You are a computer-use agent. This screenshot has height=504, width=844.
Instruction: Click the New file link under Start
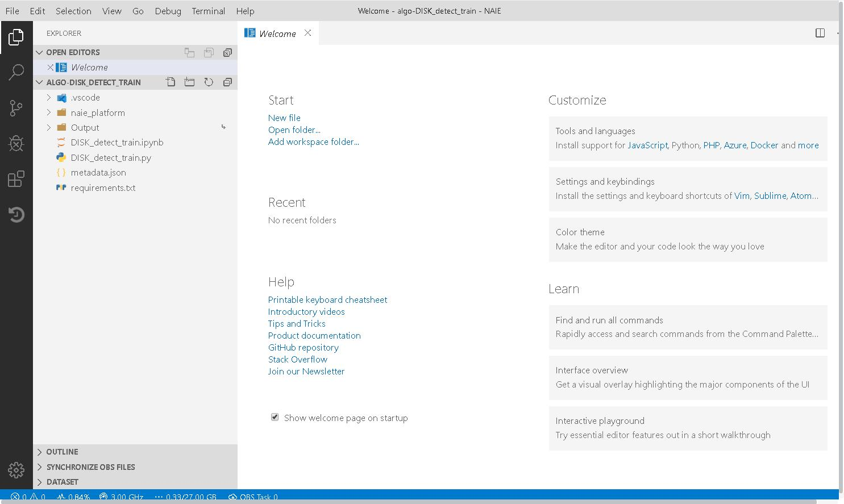click(284, 118)
